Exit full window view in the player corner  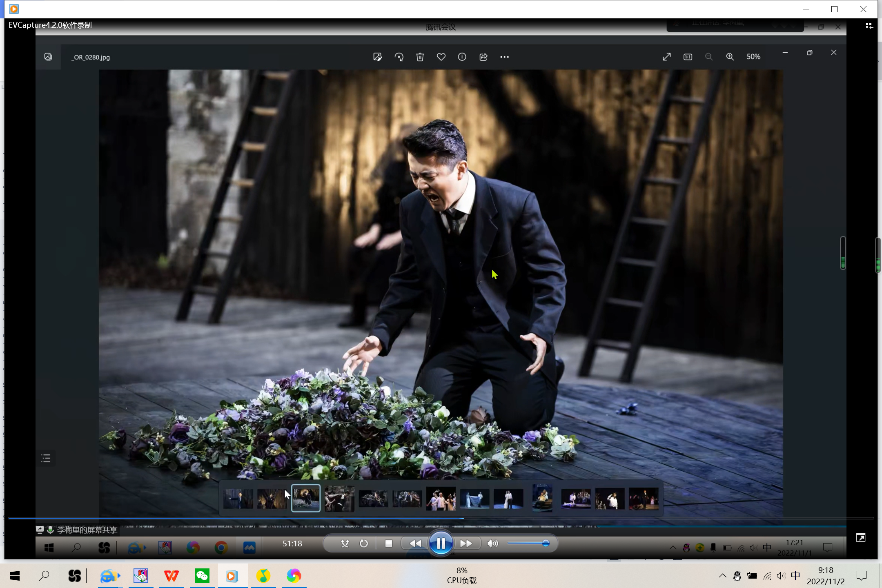pos(860,538)
